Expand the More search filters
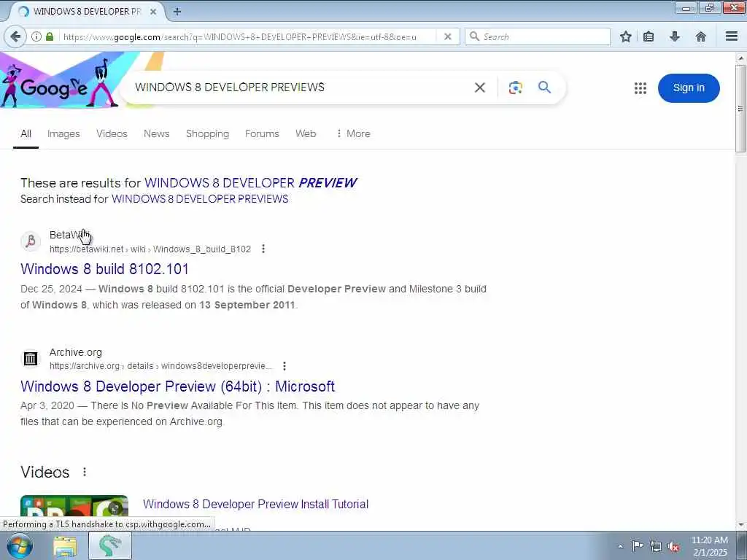Viewport: 747px width, 560px height. pos(353,134)
